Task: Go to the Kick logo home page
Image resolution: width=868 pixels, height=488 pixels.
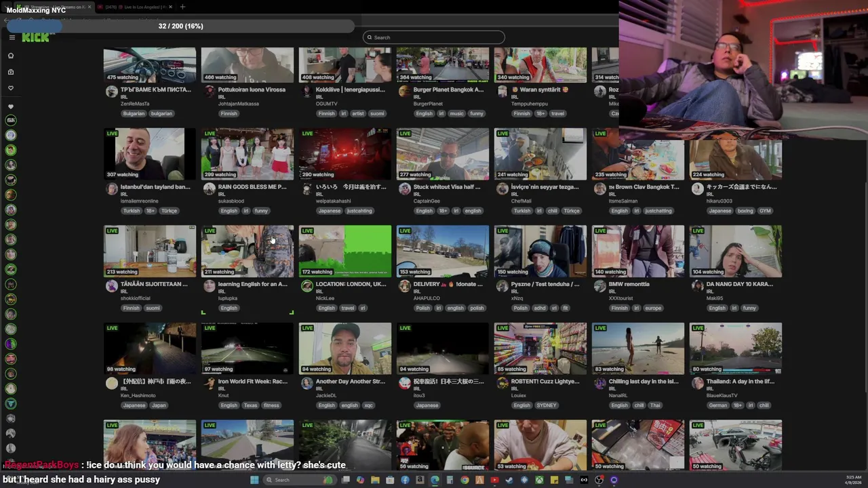Action: click(35, 38)
